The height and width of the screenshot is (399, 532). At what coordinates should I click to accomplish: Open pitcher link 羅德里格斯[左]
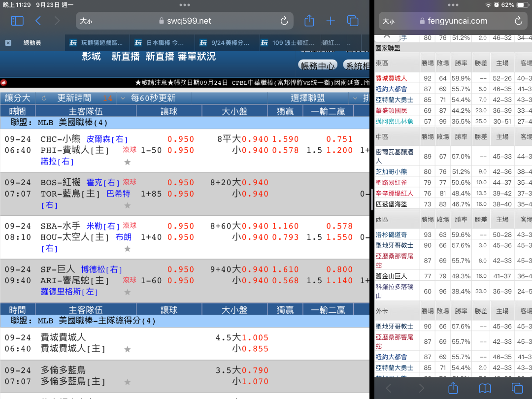[x=69, y=292]
